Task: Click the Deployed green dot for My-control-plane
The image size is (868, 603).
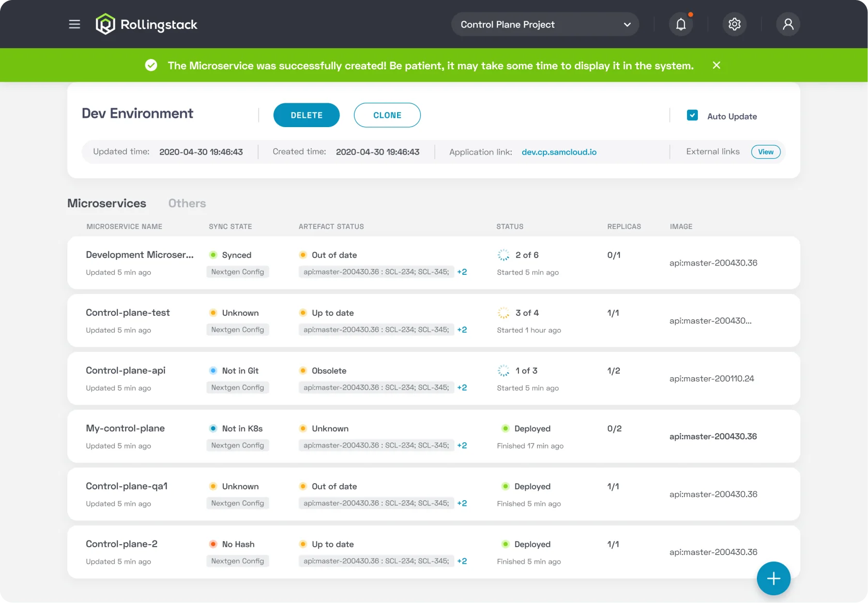Action: 506,428
